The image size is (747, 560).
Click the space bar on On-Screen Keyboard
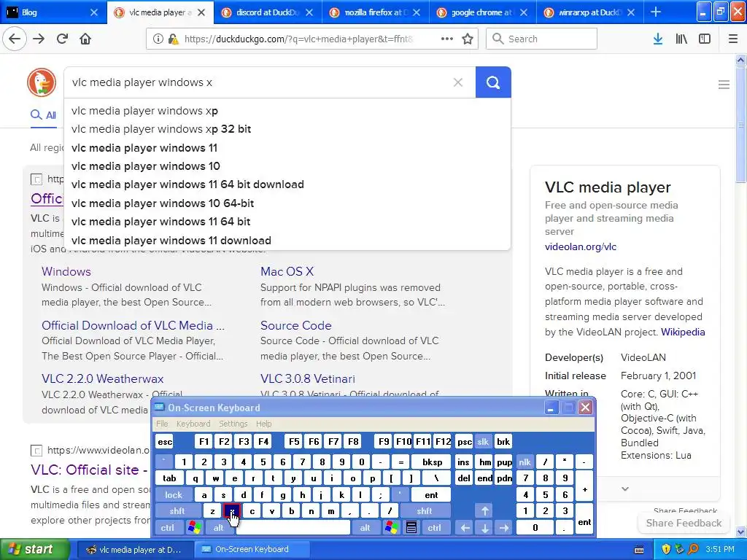(x=293, y=528)
